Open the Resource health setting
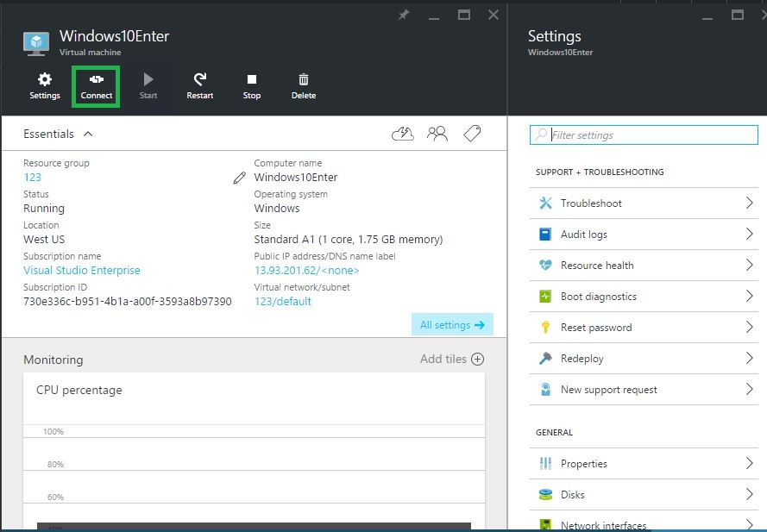 click(644, 265)
